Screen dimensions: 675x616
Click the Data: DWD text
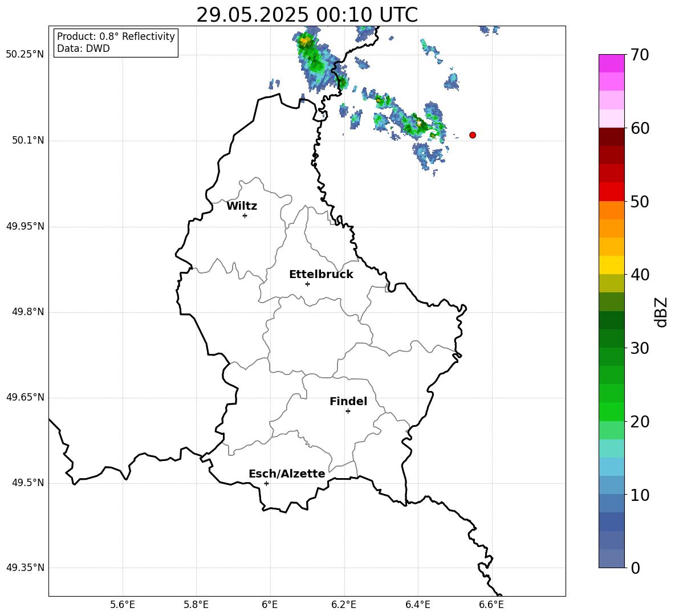83,48
